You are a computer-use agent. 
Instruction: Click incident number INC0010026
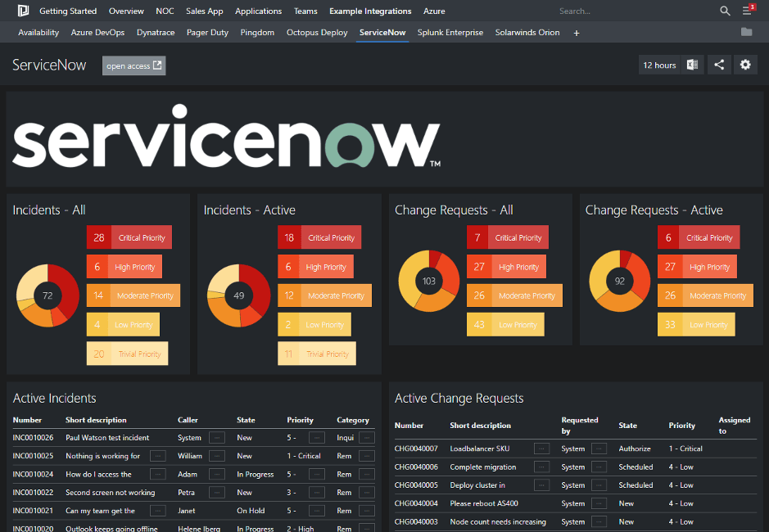(x=33, y=437)
